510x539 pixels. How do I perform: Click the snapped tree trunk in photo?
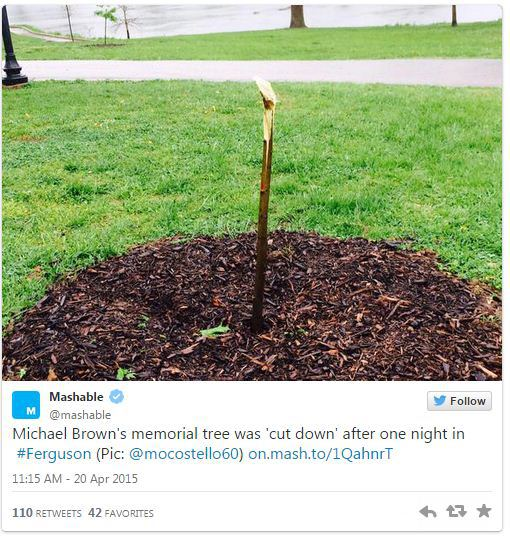click(264, 205)
